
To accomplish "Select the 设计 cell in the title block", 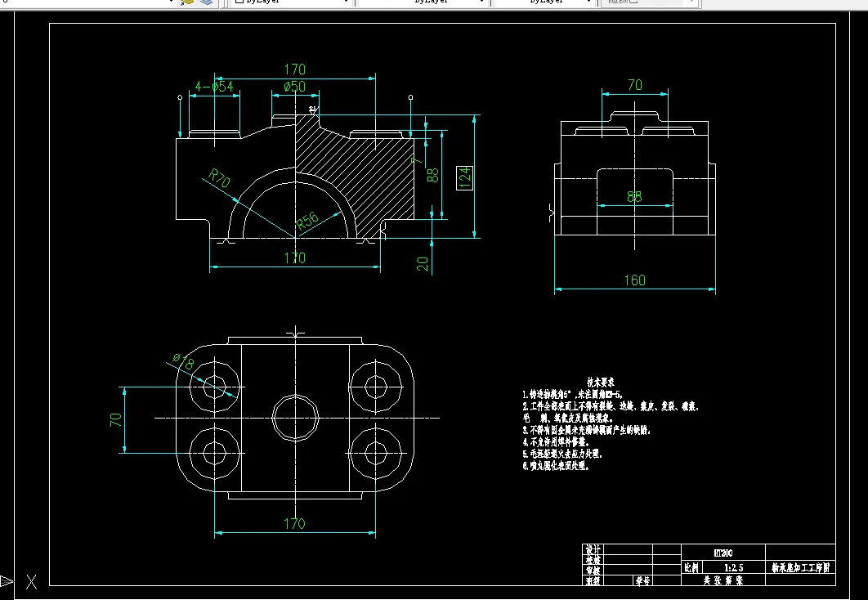I will [593, 549].
